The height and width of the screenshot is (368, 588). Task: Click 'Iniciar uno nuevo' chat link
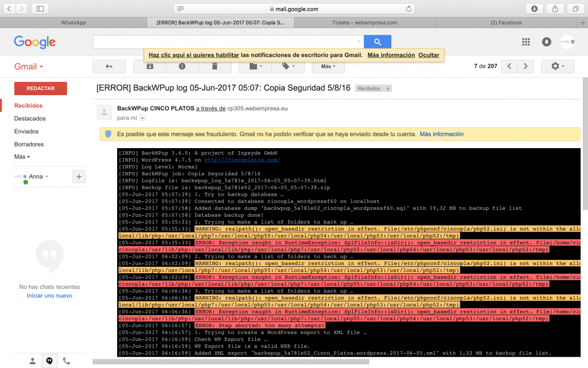coord(50,296)
